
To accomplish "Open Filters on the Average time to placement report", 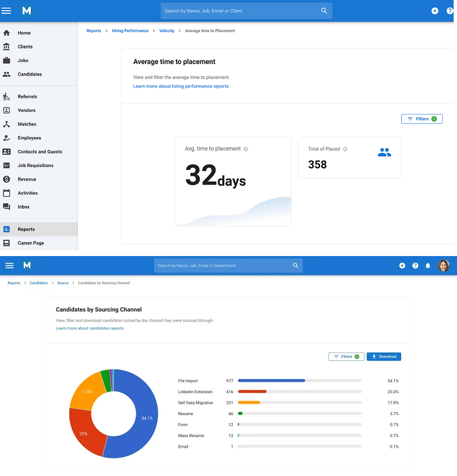I will [x=421, y=118].
